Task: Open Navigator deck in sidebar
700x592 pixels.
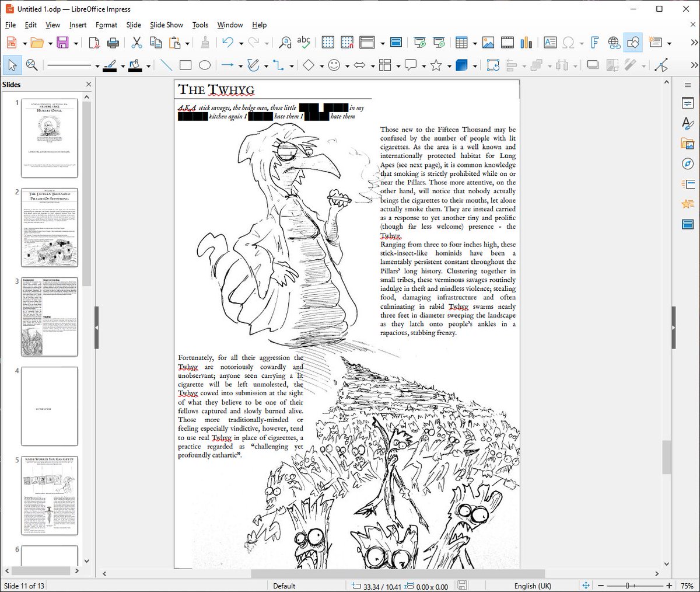Action: pos(687,163)
